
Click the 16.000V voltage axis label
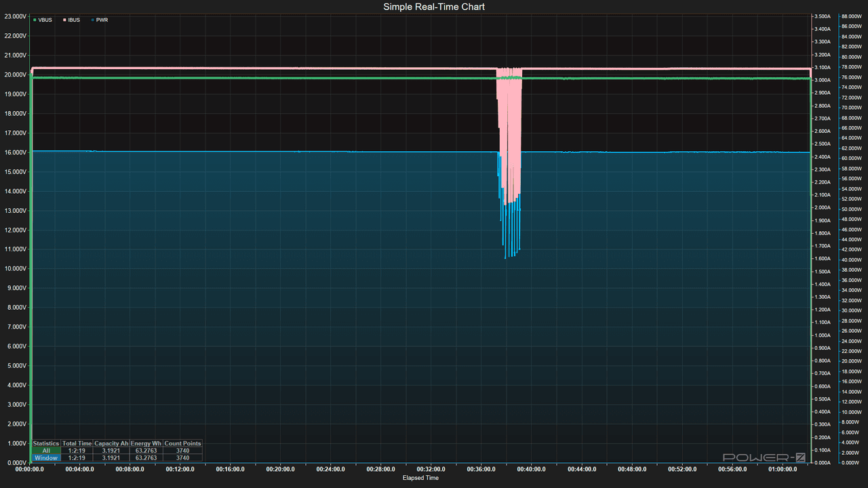click(x=15, y=152)
